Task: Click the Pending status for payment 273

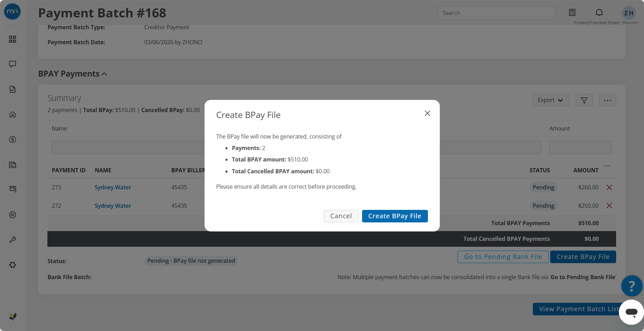Action: coord(543,187)
